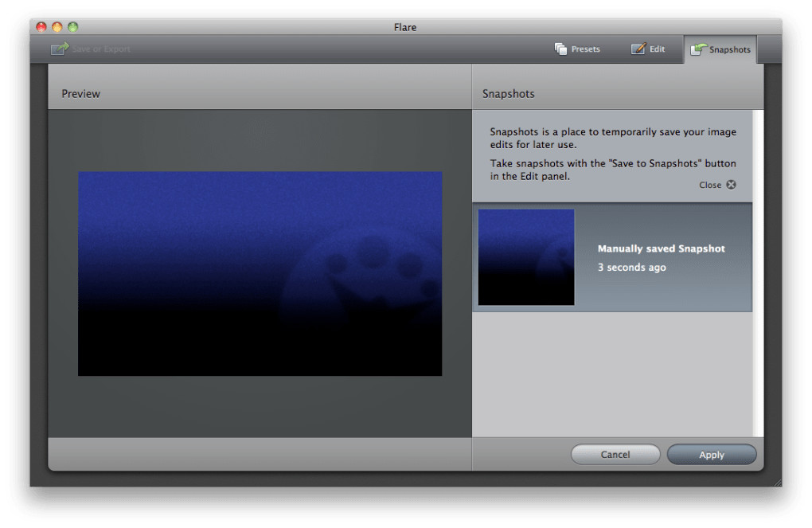Viewport: 812px width, 528px height.
Task: Click the Snapshots panel heading
Action: pyautogui.click(x=508, y=94)
